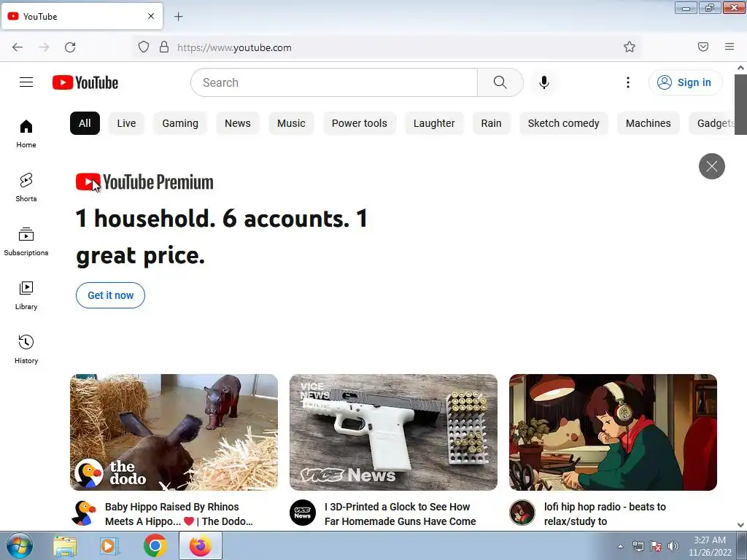
Task: Click the Firefox taskbar icon
Action: (200, 545)
